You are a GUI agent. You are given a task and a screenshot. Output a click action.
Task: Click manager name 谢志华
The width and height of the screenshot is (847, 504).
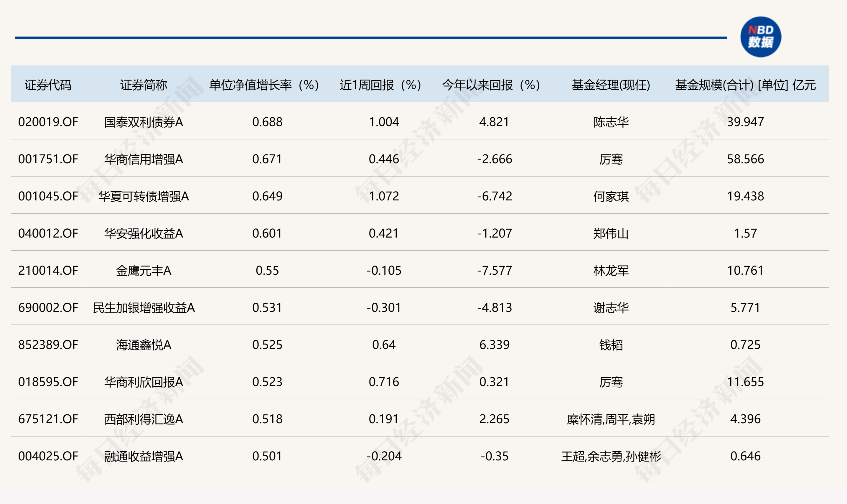coord(611,307)
